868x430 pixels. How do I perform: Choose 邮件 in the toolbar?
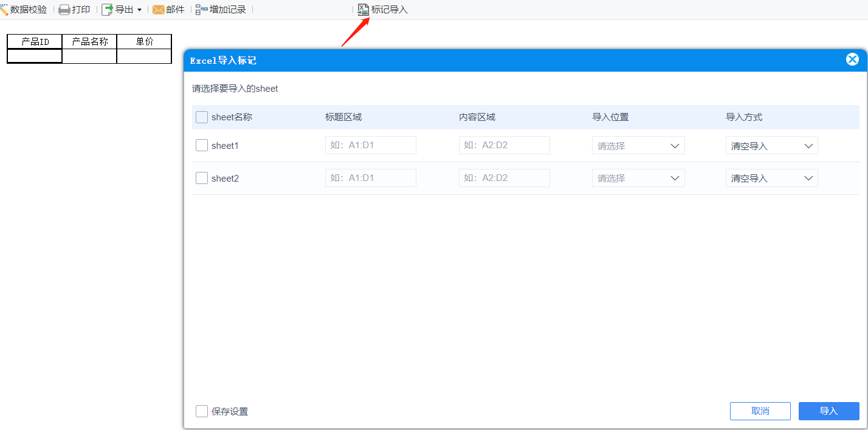pos(175,10)
